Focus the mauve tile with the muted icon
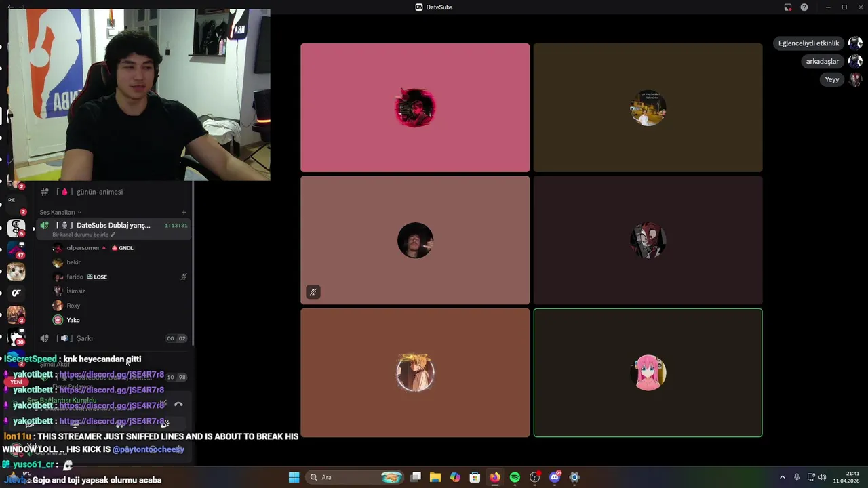Image resolution: width=868 pixels, height=488 pixels. pos(415,240)
